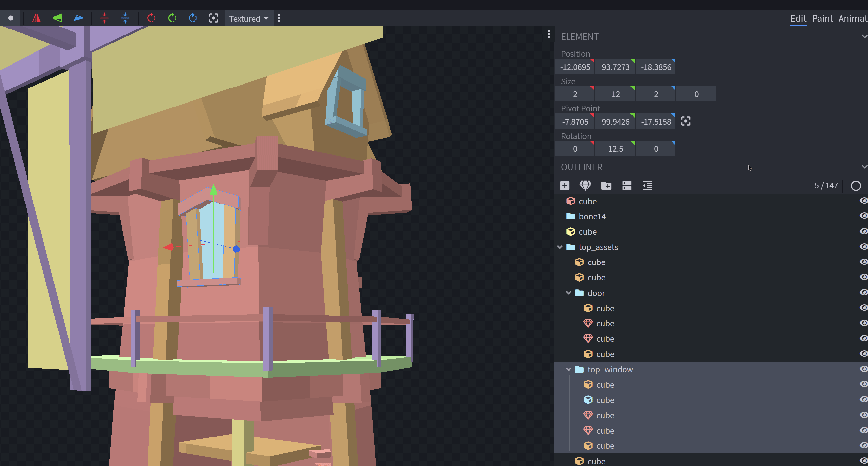Click the round dot button in toolbar
Viewport: 868px width, 466px height.
point(11,18)
